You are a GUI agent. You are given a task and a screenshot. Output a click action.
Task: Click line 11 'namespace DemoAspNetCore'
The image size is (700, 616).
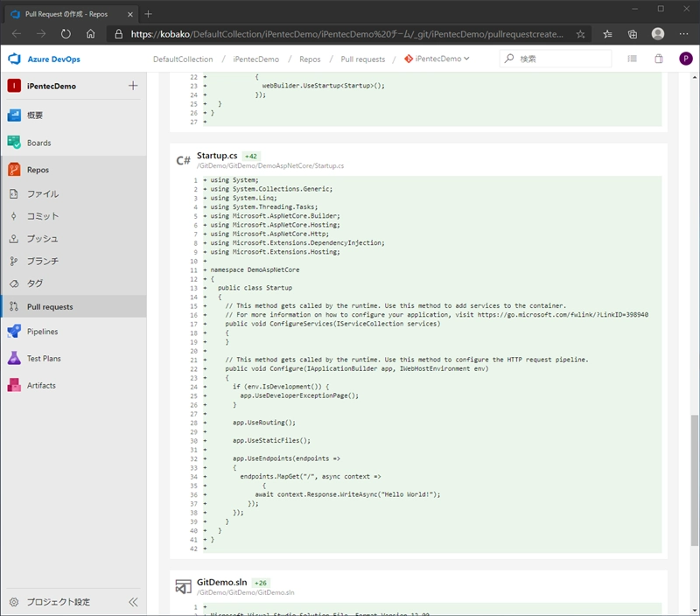[255, 270]
